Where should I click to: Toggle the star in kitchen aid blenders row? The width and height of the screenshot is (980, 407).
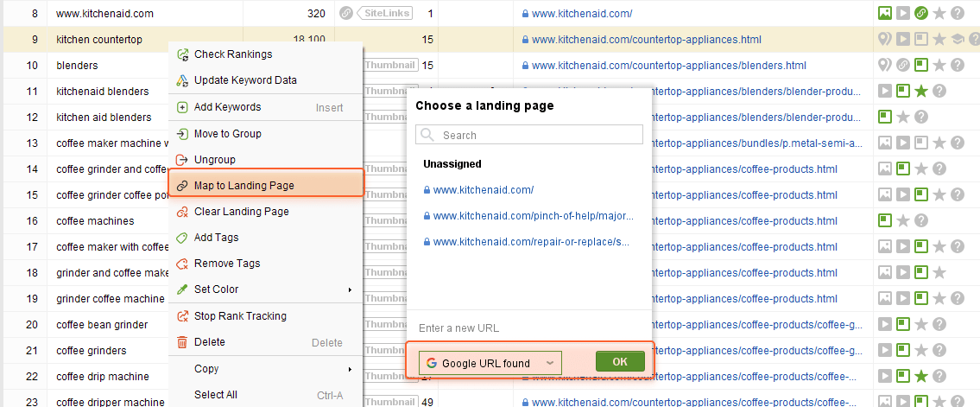pyautogui.click(x=902, y=117)
